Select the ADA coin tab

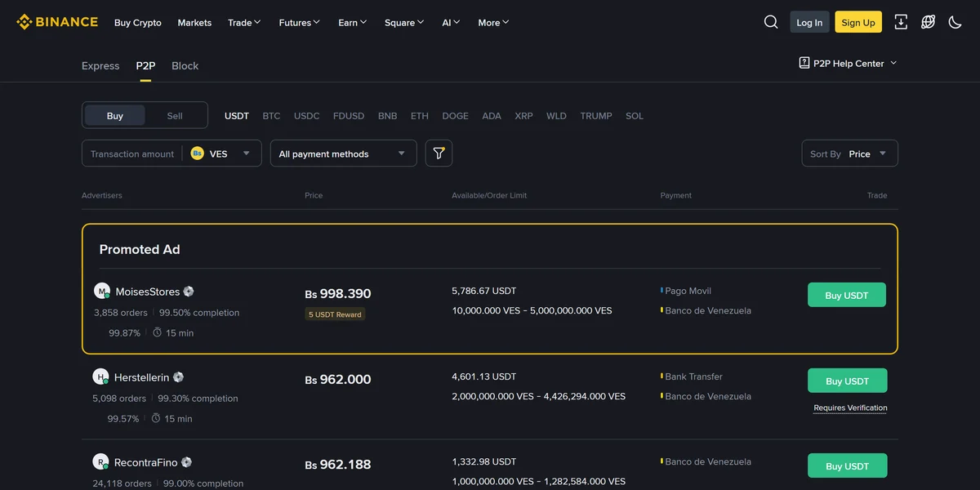[492, 116]
